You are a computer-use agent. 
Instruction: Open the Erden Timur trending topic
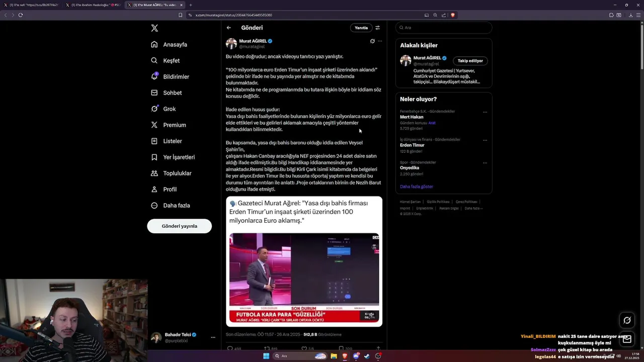(x=412, y=145)
